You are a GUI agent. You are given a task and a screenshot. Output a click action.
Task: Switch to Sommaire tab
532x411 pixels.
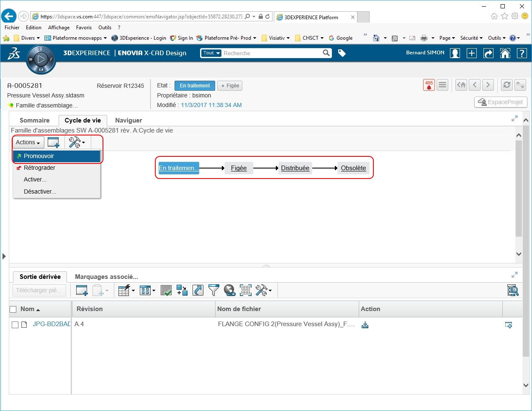tap(35, 120)
